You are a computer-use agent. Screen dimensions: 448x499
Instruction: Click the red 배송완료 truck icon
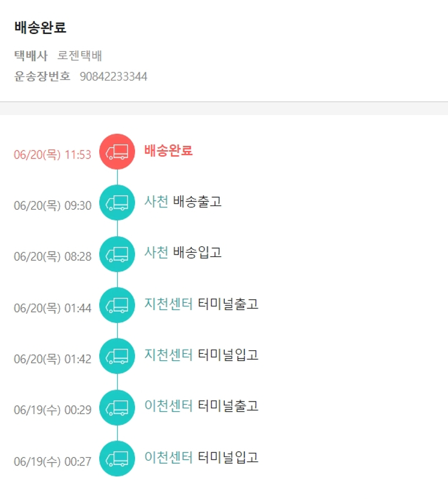point(117,152)
